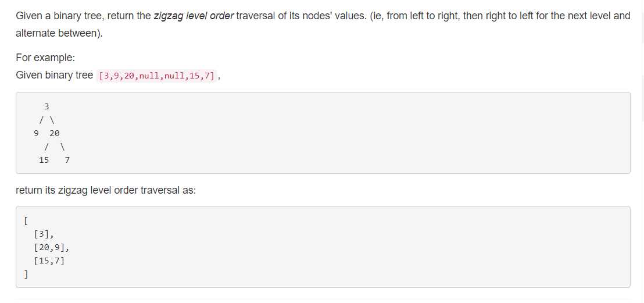
Task: Click the opening bracket of the output
Action: coord(26,221)
